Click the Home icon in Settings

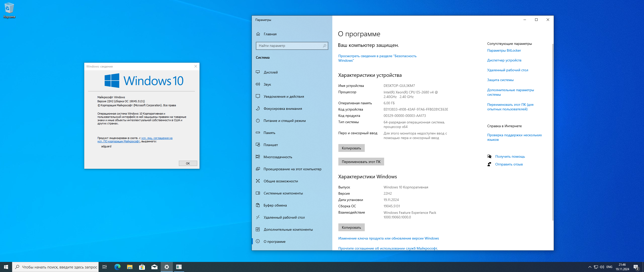click(258, 34)
